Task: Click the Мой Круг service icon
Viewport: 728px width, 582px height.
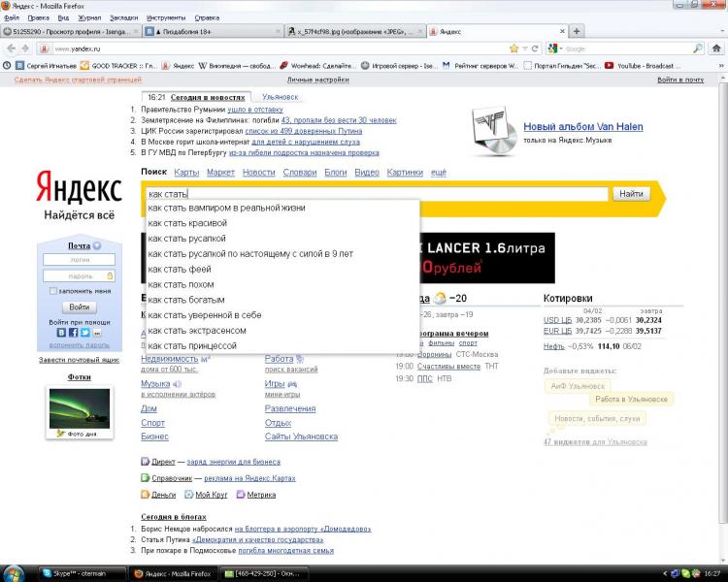Action: [x=189, y=495]
